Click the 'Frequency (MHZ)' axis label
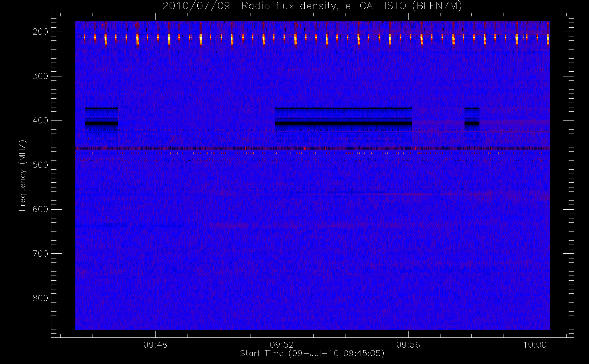 [x=23, y=176]
